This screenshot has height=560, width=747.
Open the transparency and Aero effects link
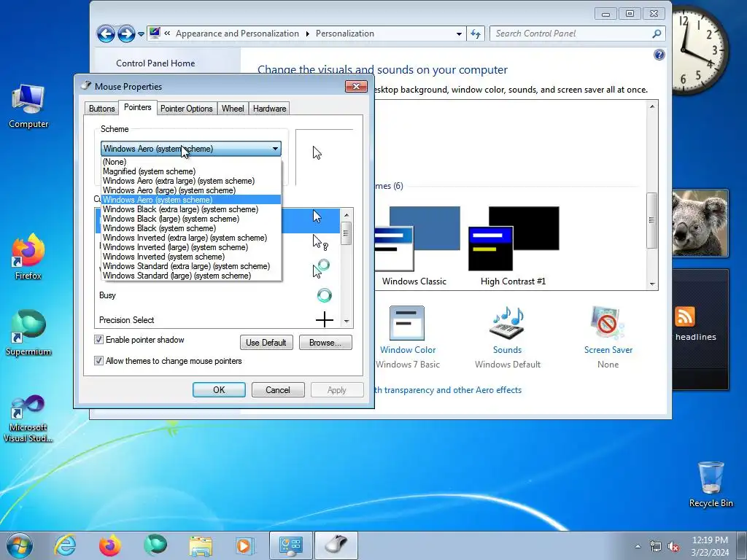point(447,390)
